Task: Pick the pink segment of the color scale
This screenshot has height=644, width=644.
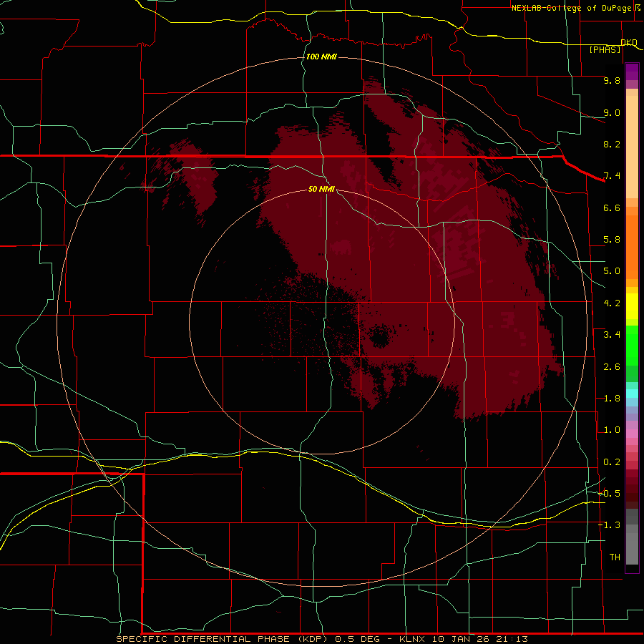Action: tap(632, 434)
